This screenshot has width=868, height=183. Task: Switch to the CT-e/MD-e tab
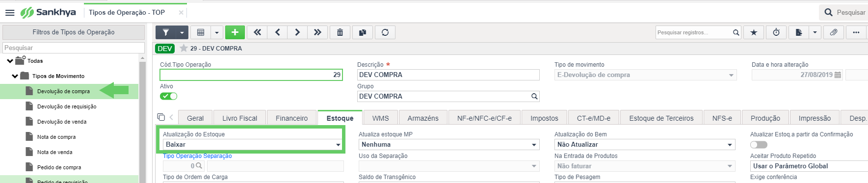594,118
